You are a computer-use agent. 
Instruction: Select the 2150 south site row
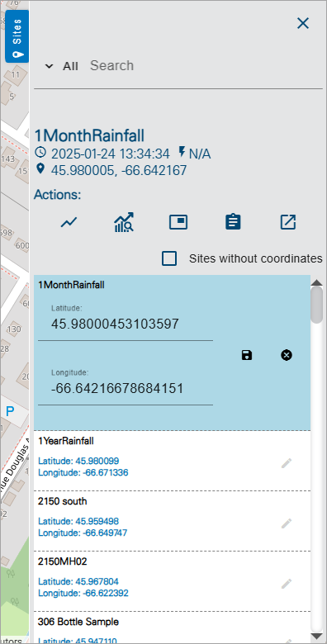coord(172,521)
